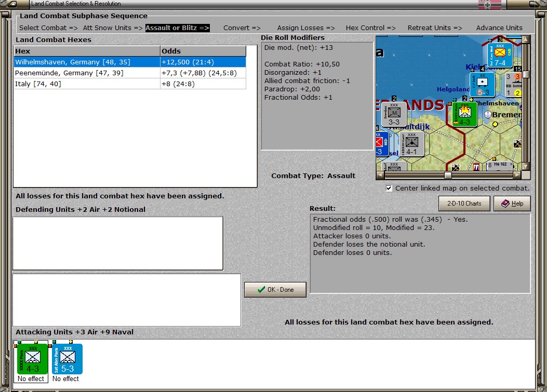Click the blue 5-3 naval counter near Helgoland

(483, 85)
